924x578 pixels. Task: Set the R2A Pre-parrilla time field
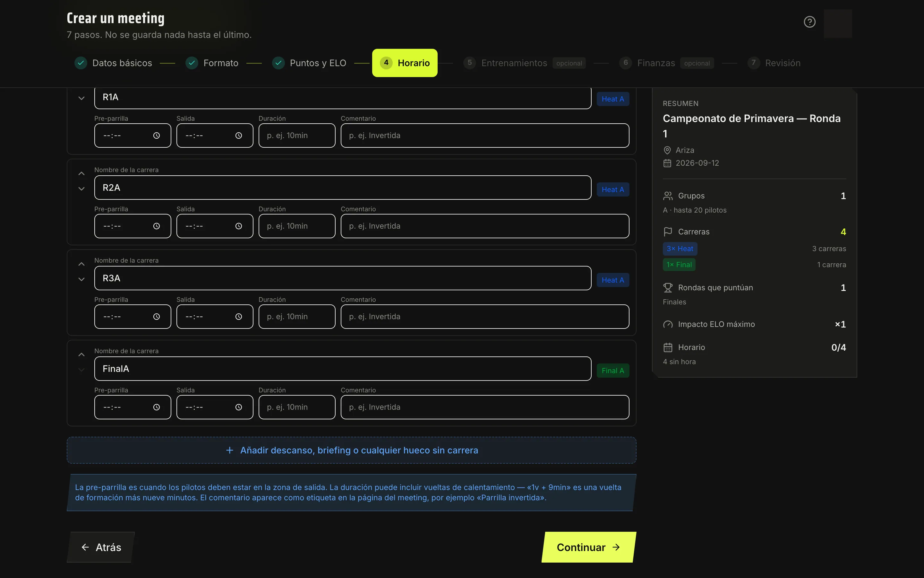click(133, 226)
